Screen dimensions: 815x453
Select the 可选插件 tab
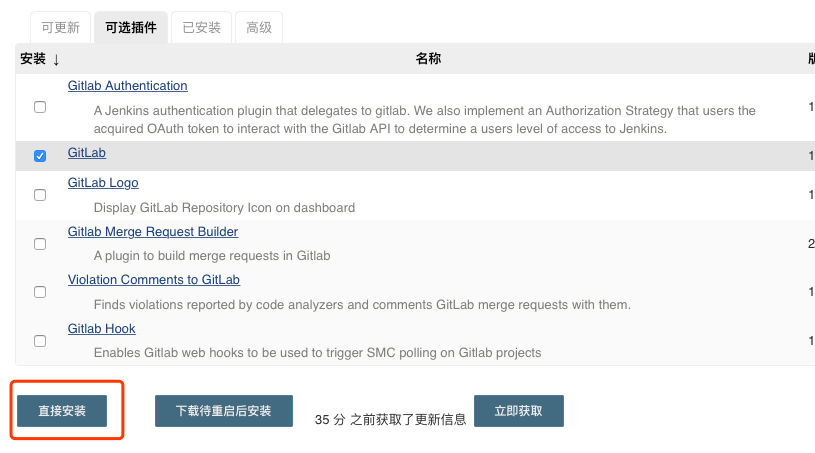click(130, 28)
